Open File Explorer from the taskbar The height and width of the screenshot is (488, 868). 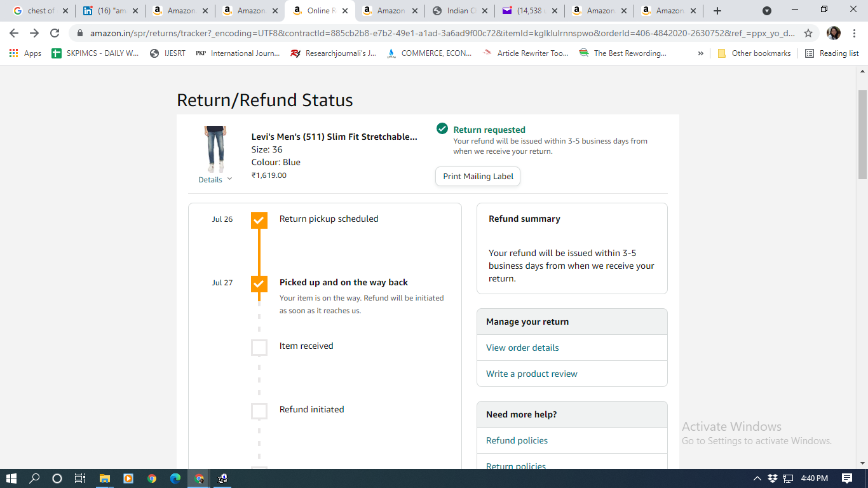point(104,478)
